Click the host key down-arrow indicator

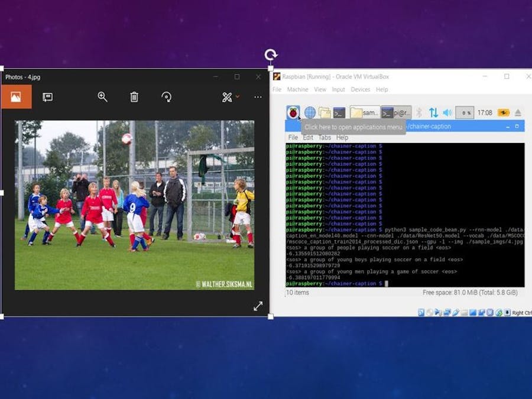pos(507,312)
